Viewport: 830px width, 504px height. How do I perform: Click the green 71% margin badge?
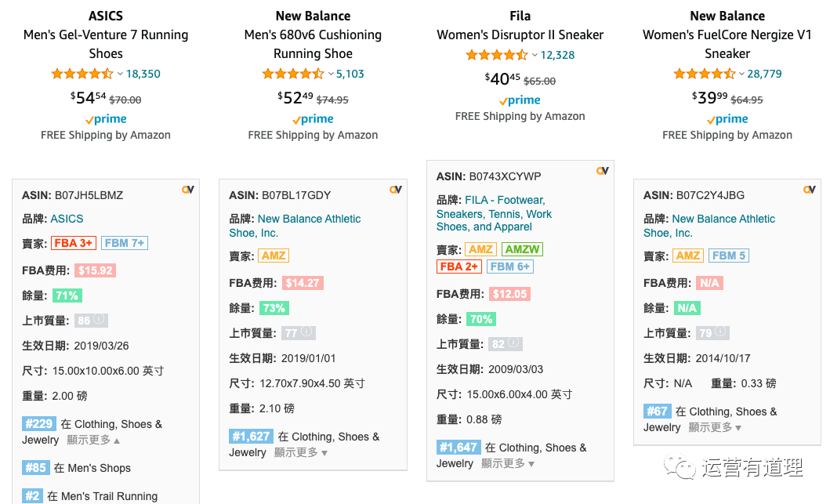(x=67, y=296)
